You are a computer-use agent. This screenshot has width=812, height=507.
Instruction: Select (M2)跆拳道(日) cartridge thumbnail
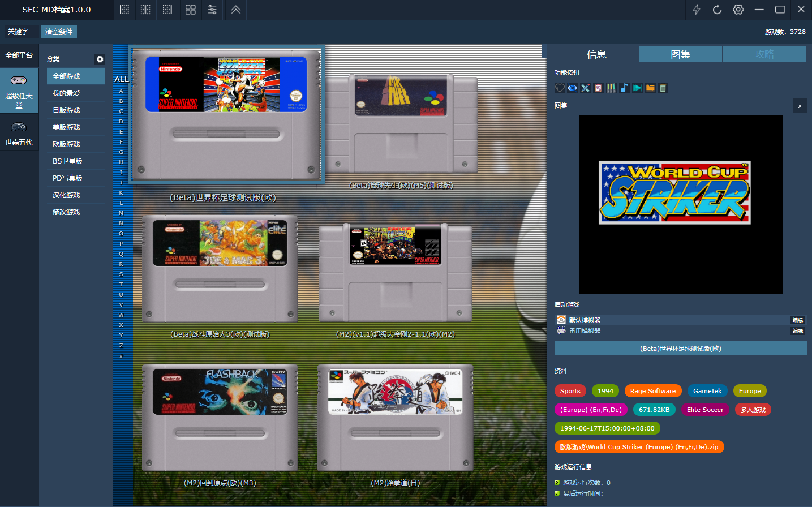[396, 418]
